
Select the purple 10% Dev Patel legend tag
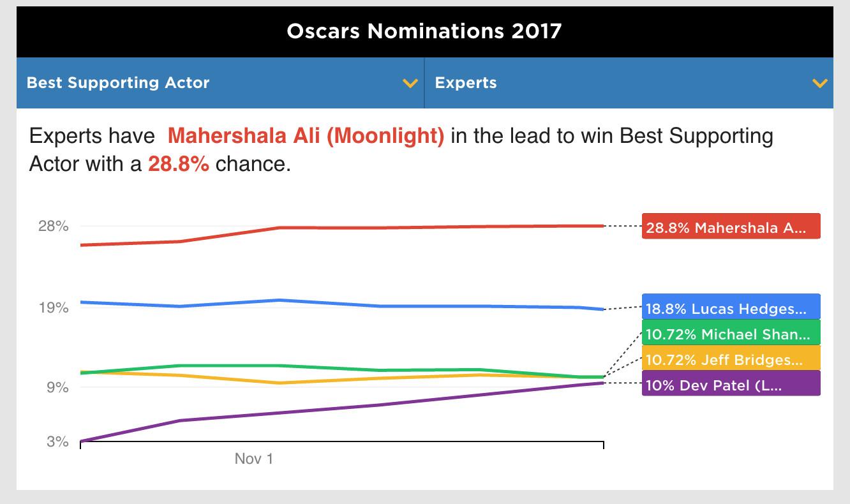[x=731, y=385]
